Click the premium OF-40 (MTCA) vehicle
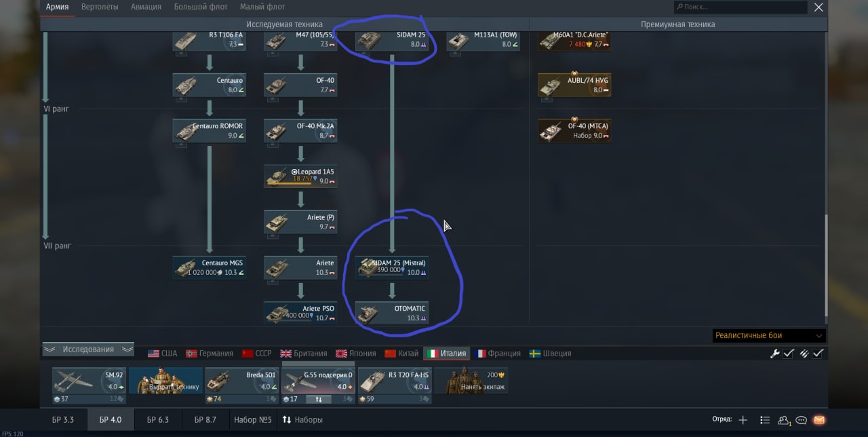This screenshot has width=868, height=437. pyautogui.click(x=574, y=130)
